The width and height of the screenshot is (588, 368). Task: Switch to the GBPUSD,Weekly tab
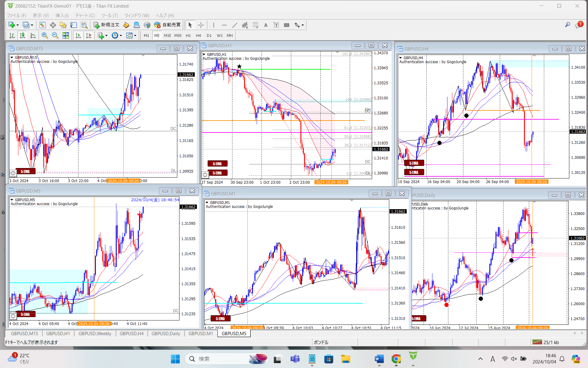pos(95,334)
